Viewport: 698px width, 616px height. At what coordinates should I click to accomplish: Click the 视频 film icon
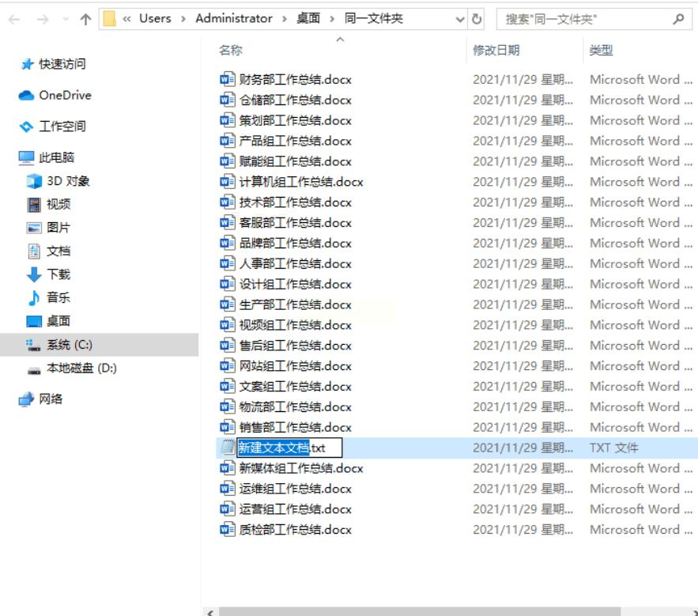click(x=34, y=205)
